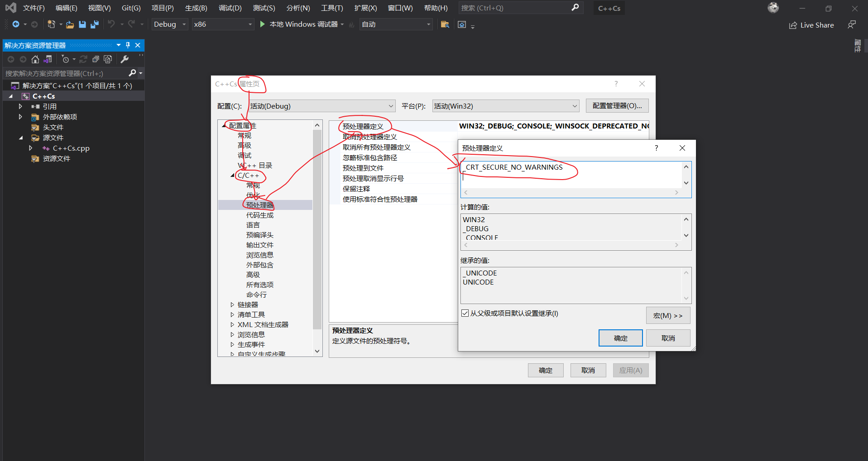Expand the 引用 node in Solution Explorer
The height and width of the screenshot is (461, 868).
click(20, 106)
